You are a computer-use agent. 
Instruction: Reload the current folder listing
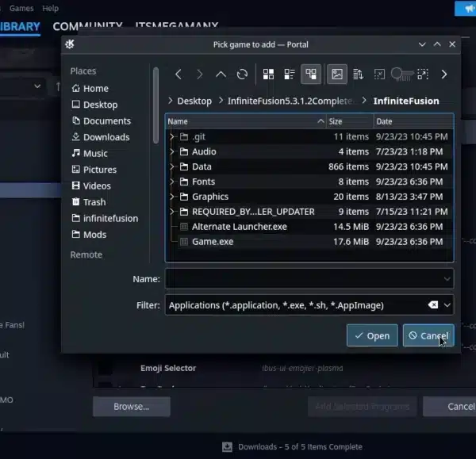[242, 74]
